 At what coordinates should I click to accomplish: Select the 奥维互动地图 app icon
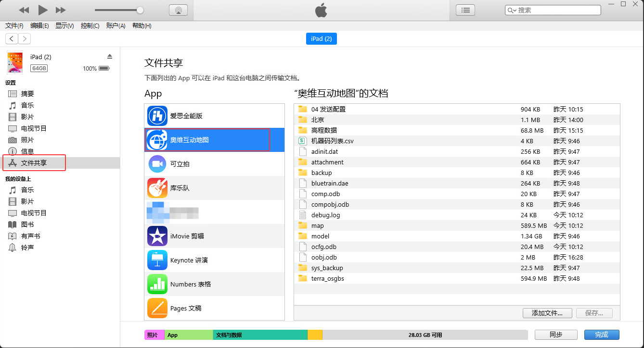coord(157,140)
